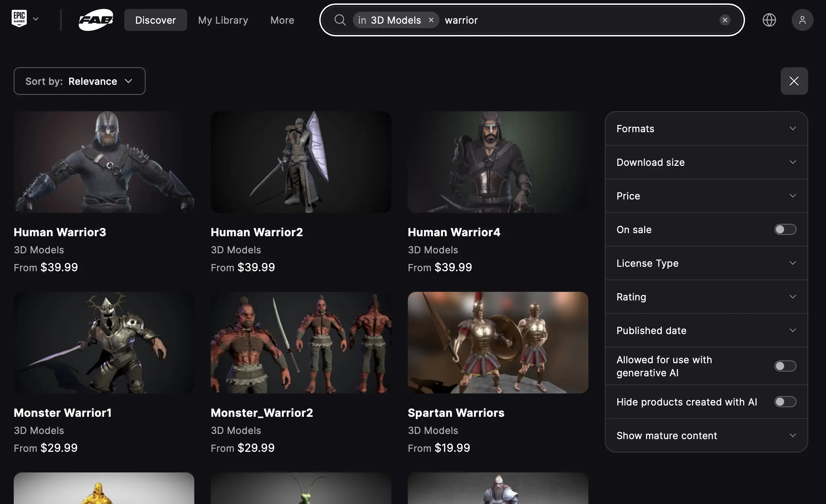The image size is (826, 504).
Task: Click the search magnifier icon
Action: (341, 20)
